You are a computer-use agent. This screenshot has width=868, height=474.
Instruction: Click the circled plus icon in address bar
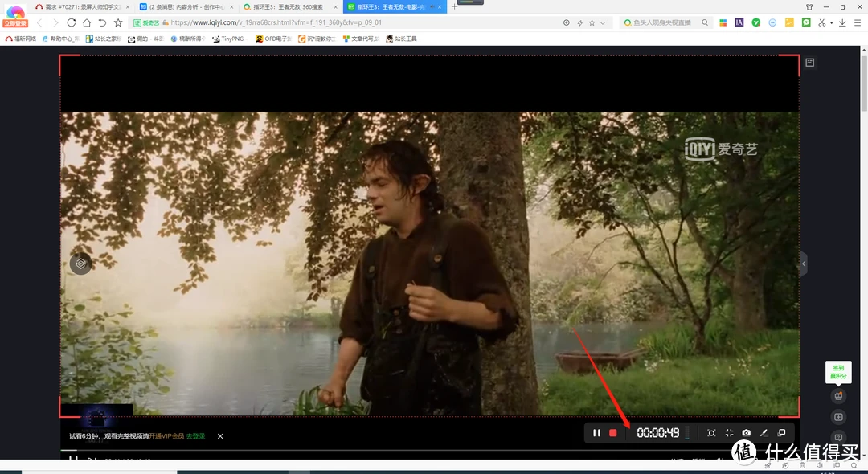pyautogui.click(x=567, y=22)
